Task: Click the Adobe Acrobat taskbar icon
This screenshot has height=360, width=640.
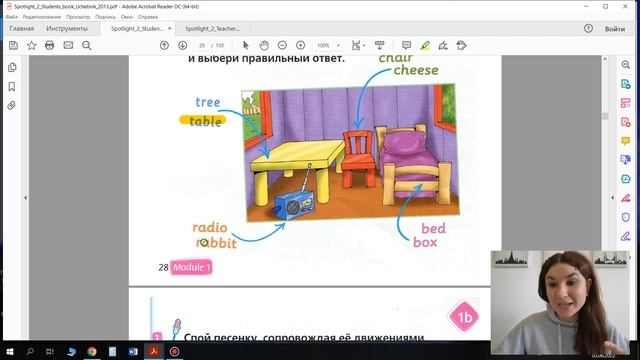Action: [x=154, y=351]
